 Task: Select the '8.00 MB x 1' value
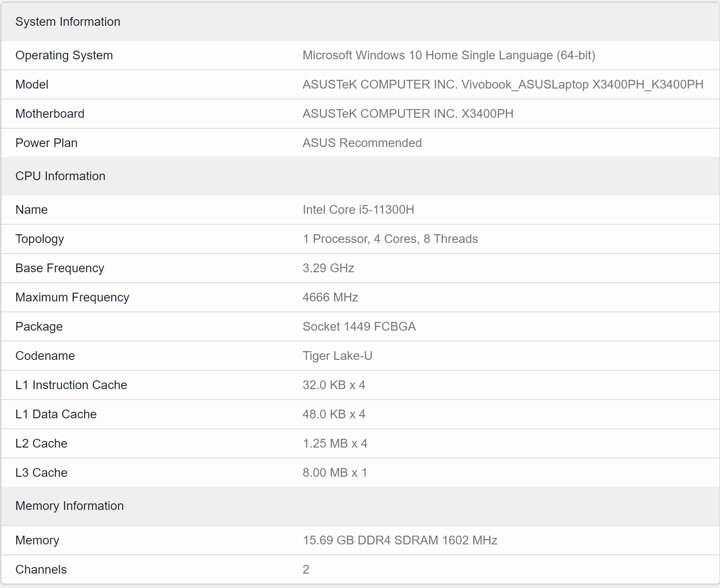point(335,473)
